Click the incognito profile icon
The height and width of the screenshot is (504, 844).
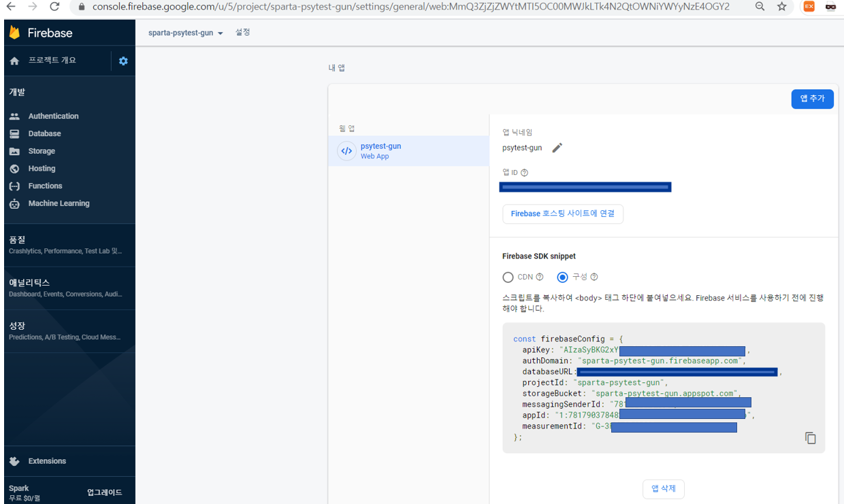(830, 7)
